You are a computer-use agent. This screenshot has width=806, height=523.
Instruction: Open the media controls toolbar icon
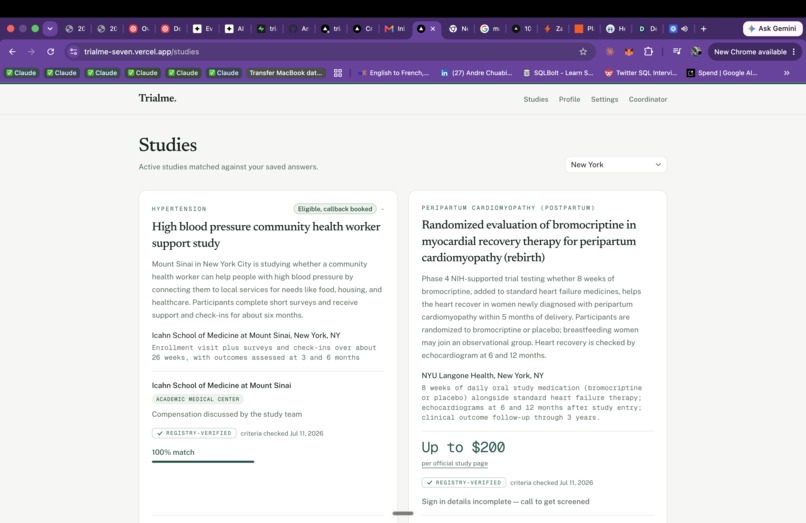point(676,51)
